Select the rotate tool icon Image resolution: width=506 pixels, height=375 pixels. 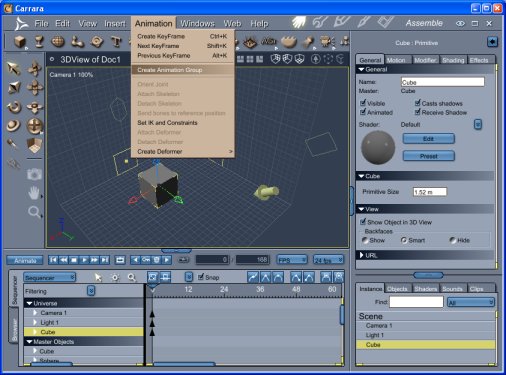pyautogui.click(x=14, y=107)
